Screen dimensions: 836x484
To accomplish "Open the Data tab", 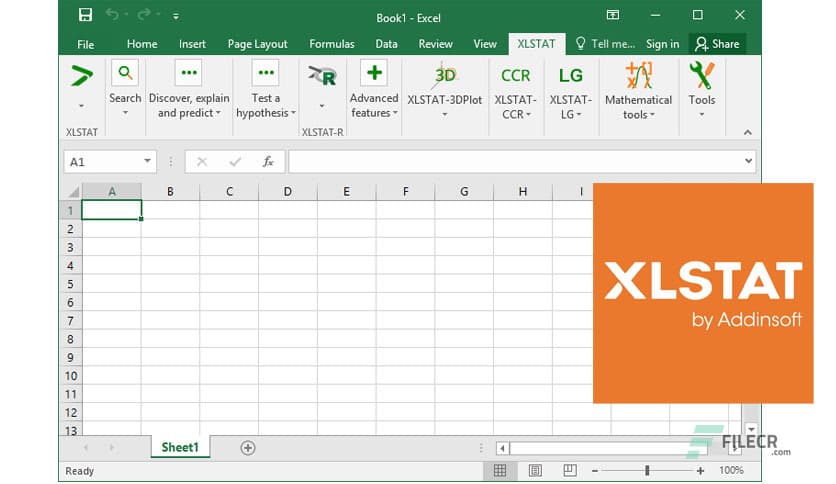I will click(x=386, y=44).
